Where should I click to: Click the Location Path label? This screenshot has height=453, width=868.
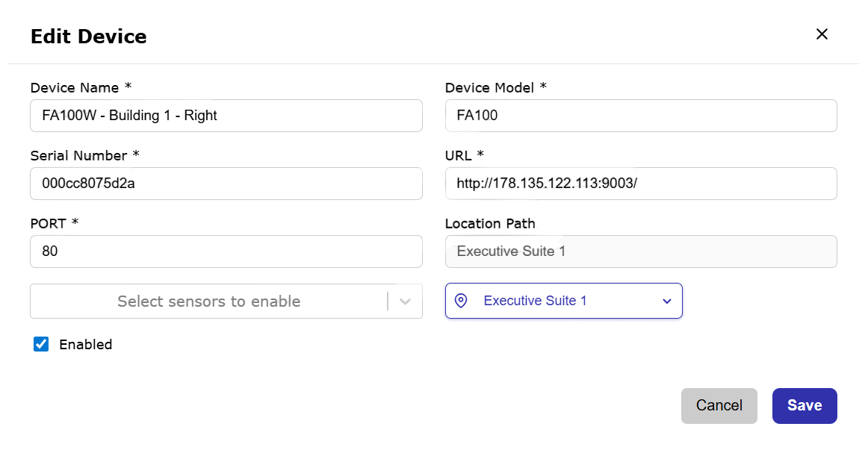(489, 224)
